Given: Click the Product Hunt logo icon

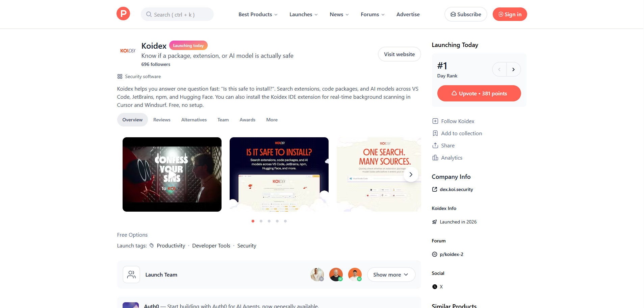Looking at the screenshot, I should [123, 14].
